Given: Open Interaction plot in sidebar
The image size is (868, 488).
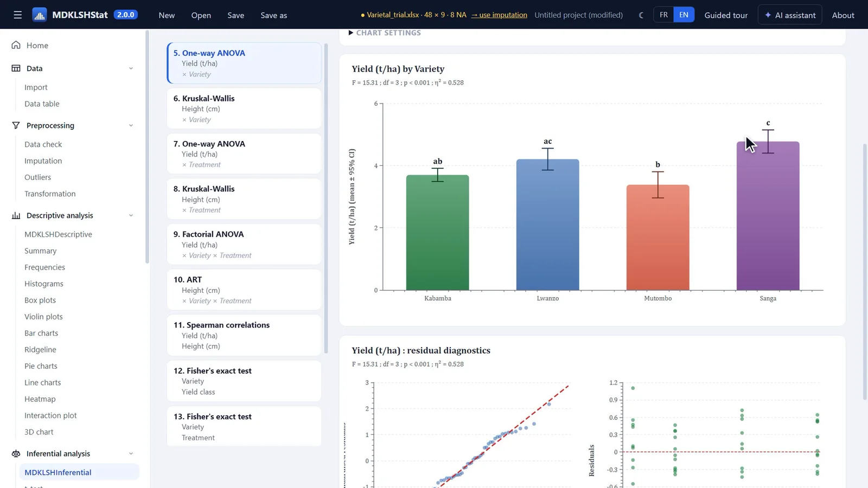Looking at the screenshot, I should [50, 415].
